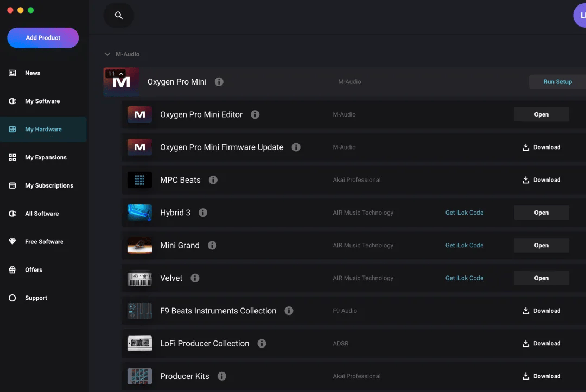Open Velvet
This screenshot has height=392, width=586.
[x=541, y=278]
